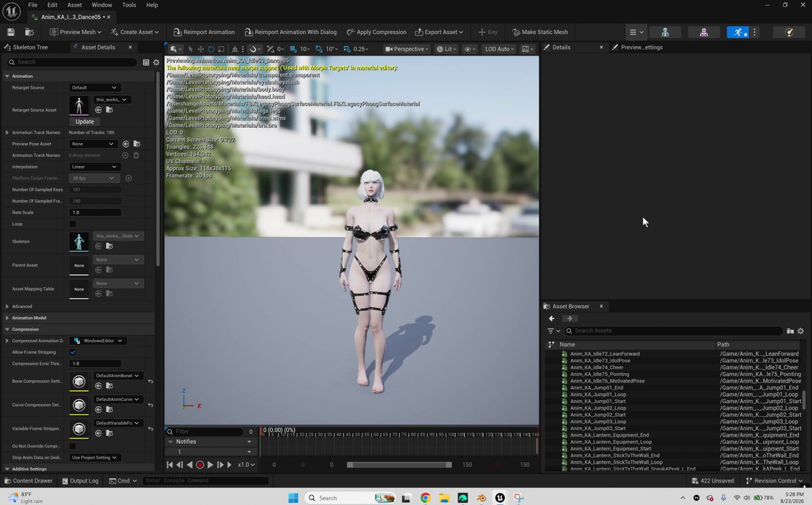Open the Skeleton editor mode

click(x=665, y=32)
